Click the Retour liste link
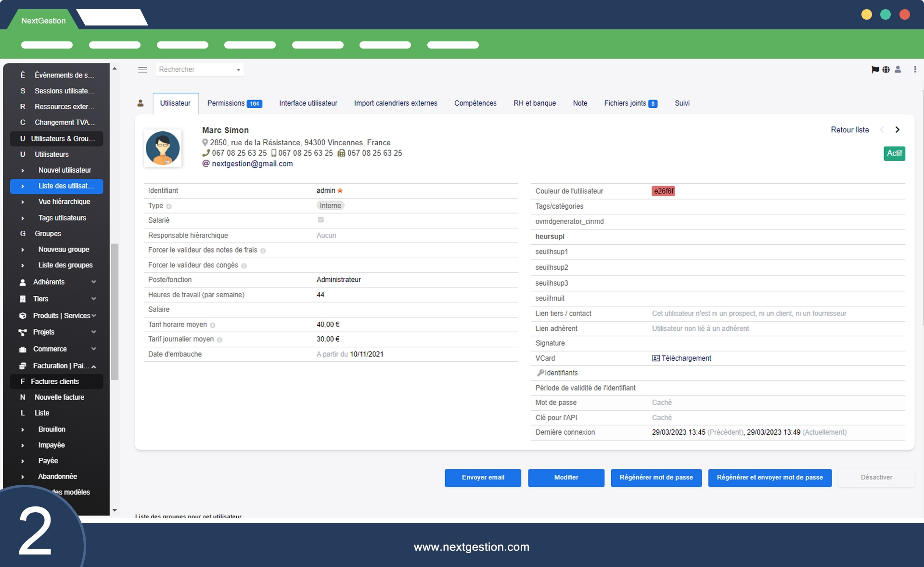 [849, 130]
